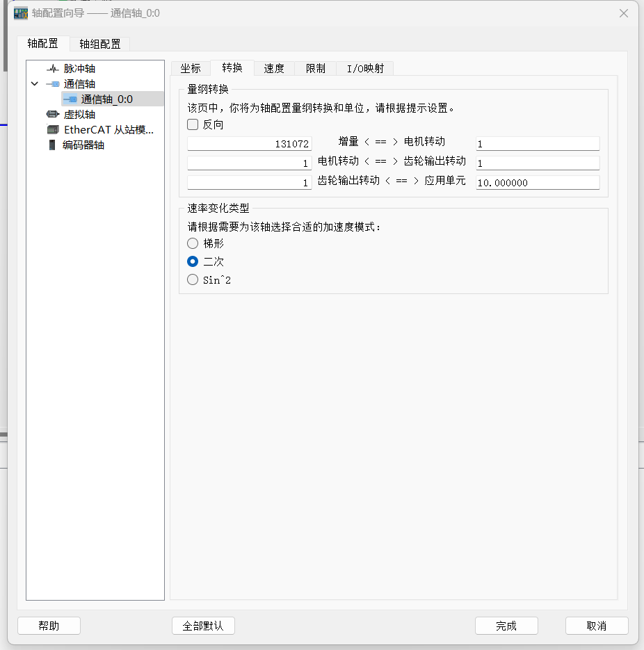Click the 通信轴 communication axis icon

(53, 84)
